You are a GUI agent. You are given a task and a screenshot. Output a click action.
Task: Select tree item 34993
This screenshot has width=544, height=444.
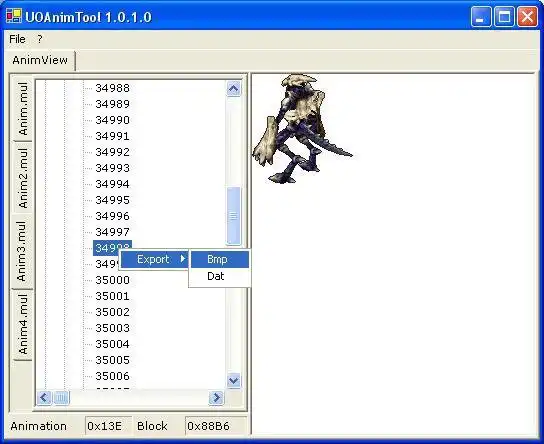[112, 168]
